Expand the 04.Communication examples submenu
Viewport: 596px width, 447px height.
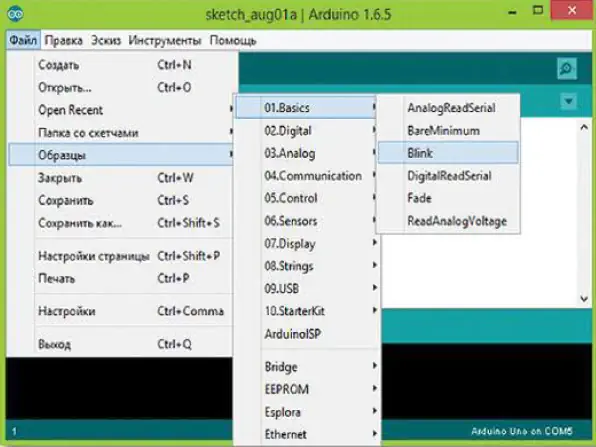[x=306, y=176]
